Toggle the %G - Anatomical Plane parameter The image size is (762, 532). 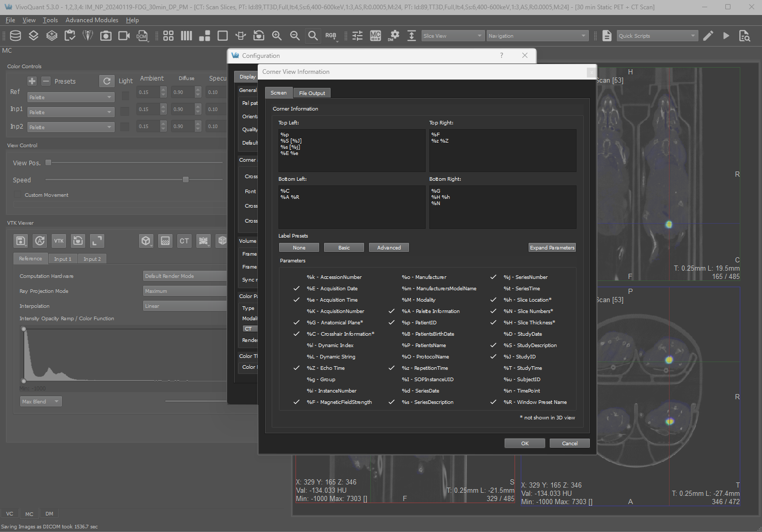pos(334,323)
